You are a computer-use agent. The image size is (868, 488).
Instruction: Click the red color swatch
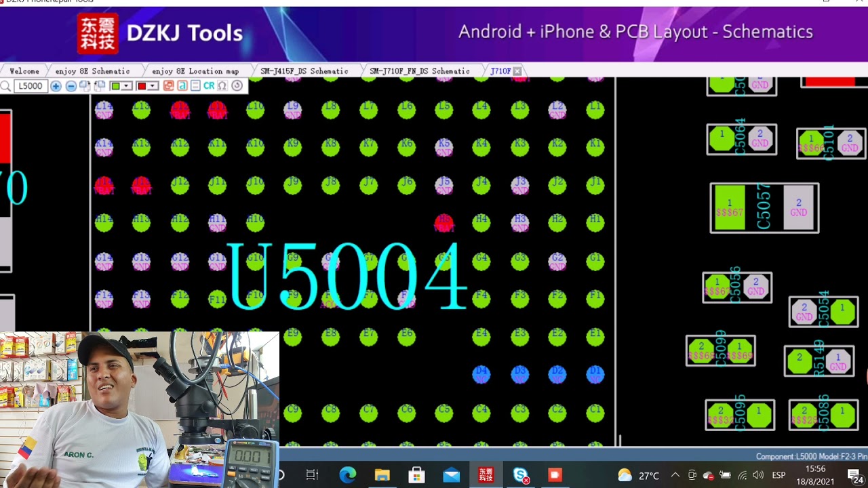click(x=142, y=86)
